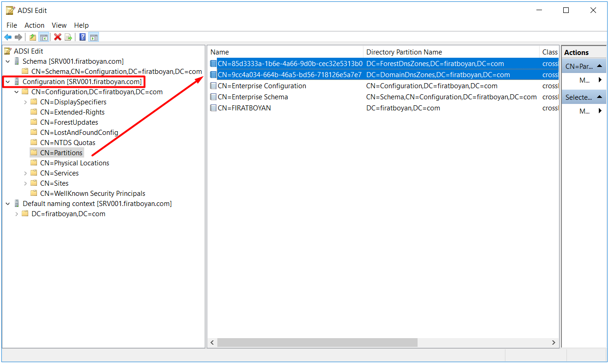Collapse the Selecte... Actions section
Viewport: 609px width, 364px height.
[599, 97]
